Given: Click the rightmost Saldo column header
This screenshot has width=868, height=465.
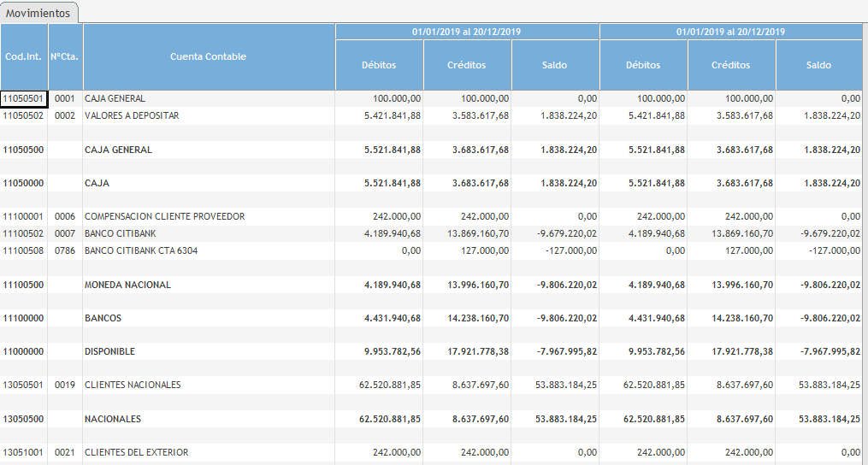Looking at the screenshot, I should click(818, 65).
